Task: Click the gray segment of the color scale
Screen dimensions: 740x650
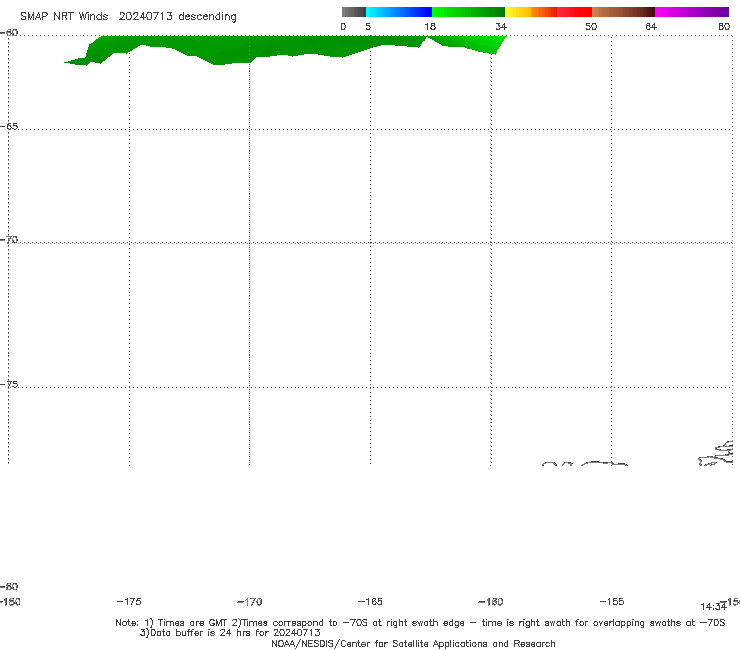Action: tap(353, 12)
